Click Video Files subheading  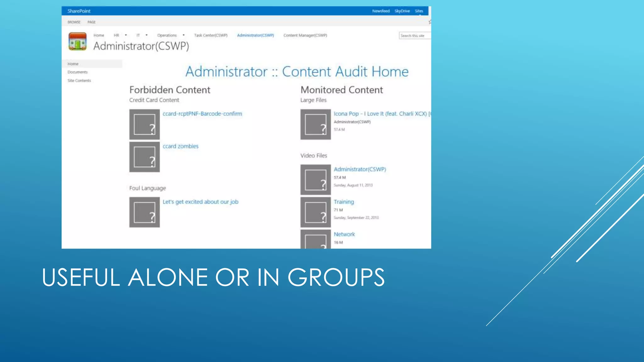(x=314, y=156)
